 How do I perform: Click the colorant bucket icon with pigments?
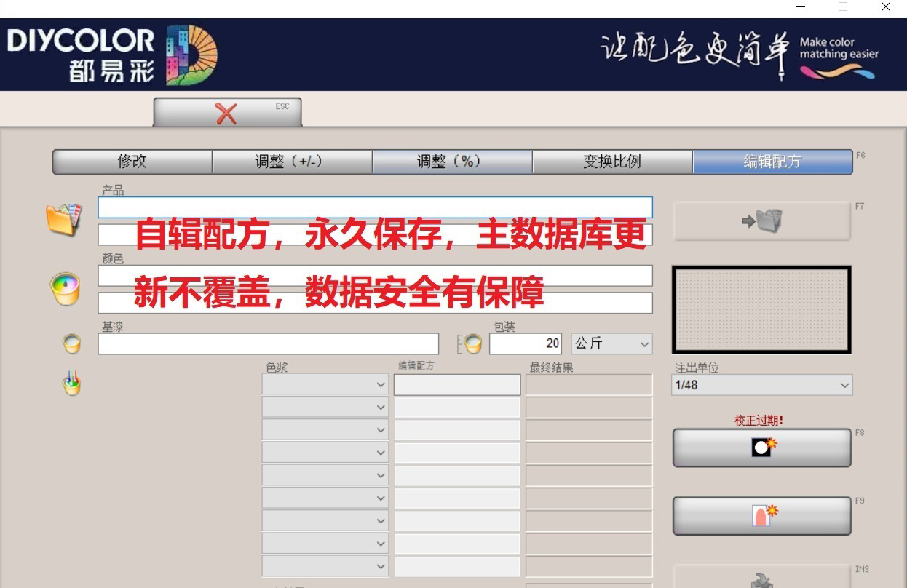point(71,384)
